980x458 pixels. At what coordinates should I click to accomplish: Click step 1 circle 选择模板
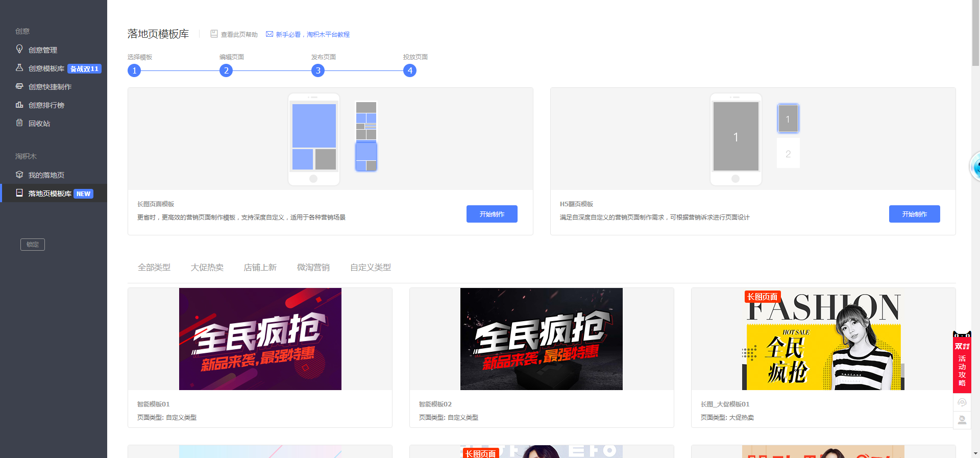click(x=134, y=70)
